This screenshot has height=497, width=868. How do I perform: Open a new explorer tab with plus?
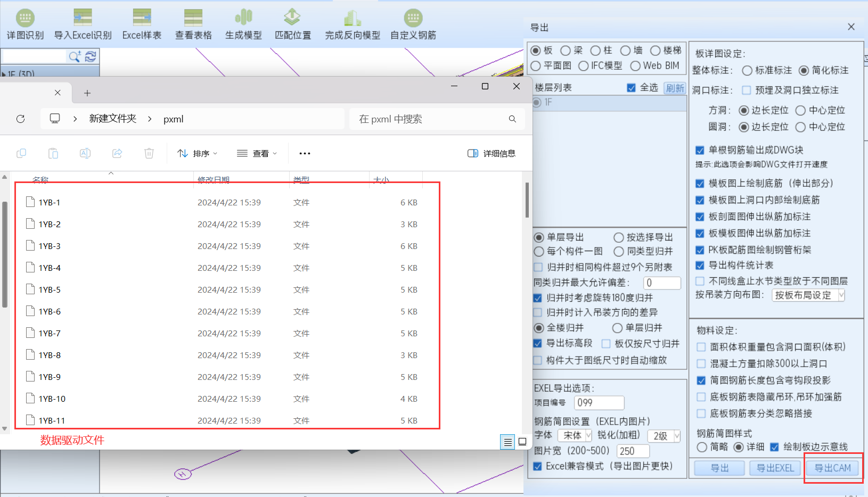tap(87, 93)
